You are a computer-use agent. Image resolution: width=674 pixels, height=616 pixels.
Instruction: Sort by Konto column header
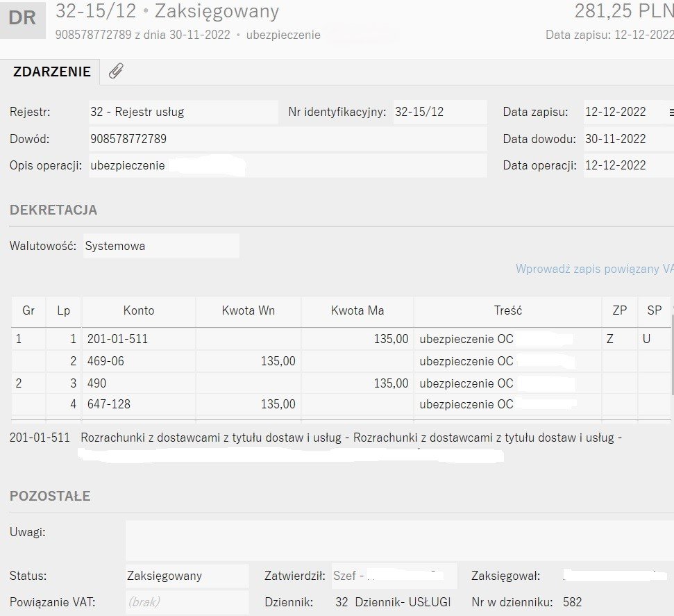tap(139, 310)
